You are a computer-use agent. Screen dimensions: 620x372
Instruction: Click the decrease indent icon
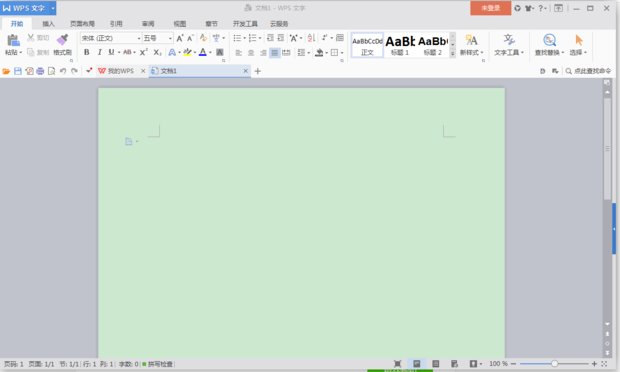click(270, 38)
